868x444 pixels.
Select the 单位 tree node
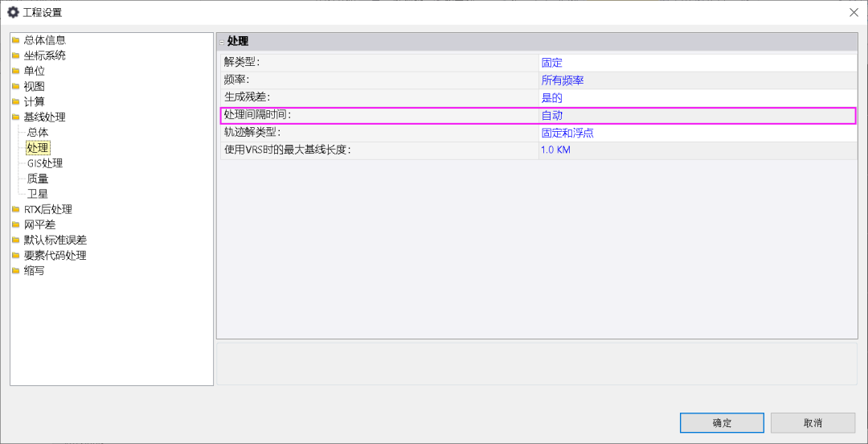[35, 71]
